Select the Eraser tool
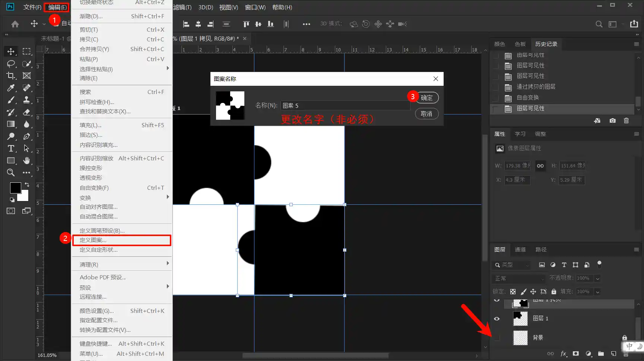The height and width of the screenshot is (361, 644). tap(26, 112)
